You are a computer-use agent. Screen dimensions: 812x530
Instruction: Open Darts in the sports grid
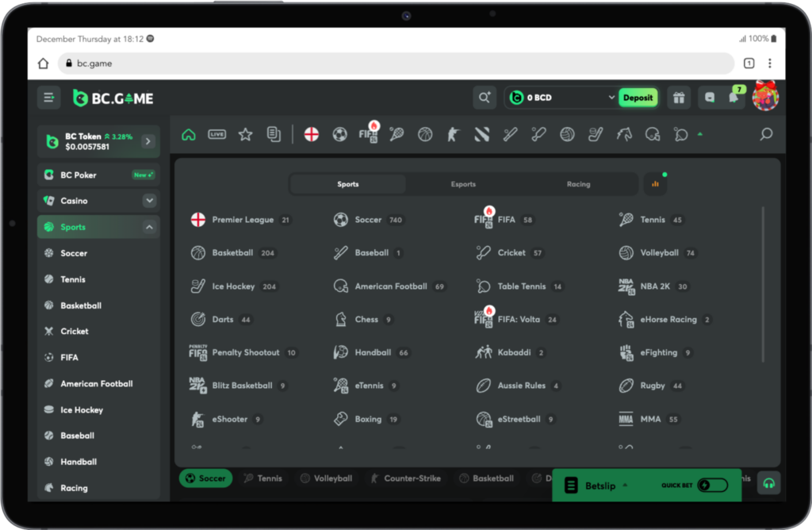coord(221,320)
